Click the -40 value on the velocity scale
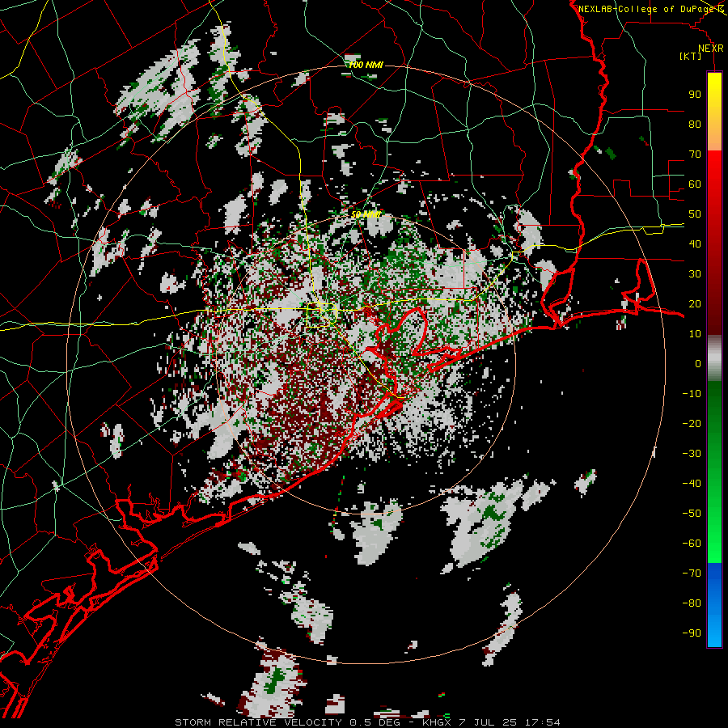The height and width of the screenshot is (728, 728). pyautogui.click(x=692, y=484)
